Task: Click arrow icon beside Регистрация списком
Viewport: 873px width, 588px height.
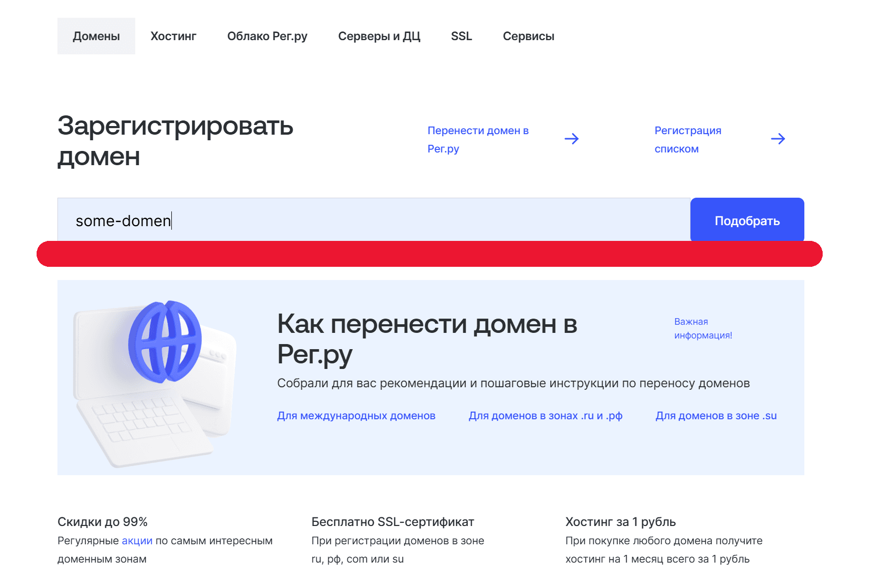Action: (x=778, y=139)
